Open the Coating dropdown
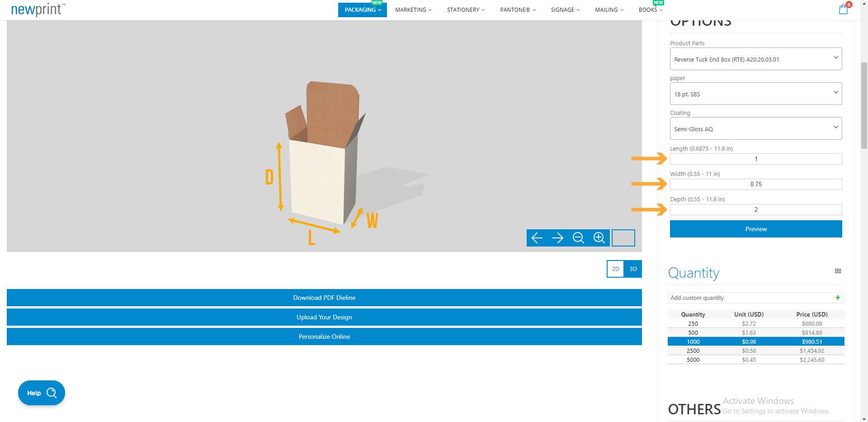 coord(755,128)
